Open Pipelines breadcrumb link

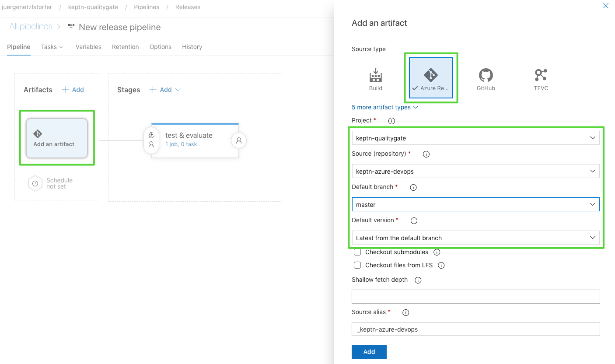[x=147, y=7]
